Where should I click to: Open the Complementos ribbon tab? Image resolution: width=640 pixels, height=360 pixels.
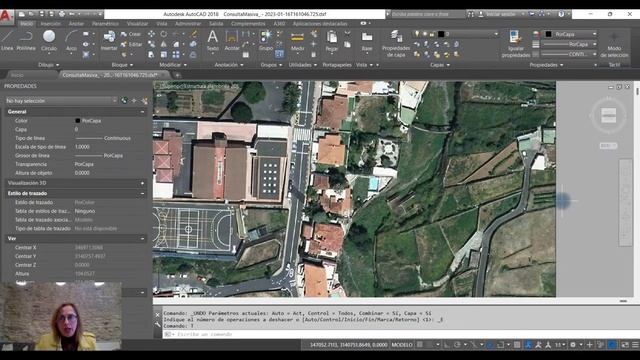[248, 24]
